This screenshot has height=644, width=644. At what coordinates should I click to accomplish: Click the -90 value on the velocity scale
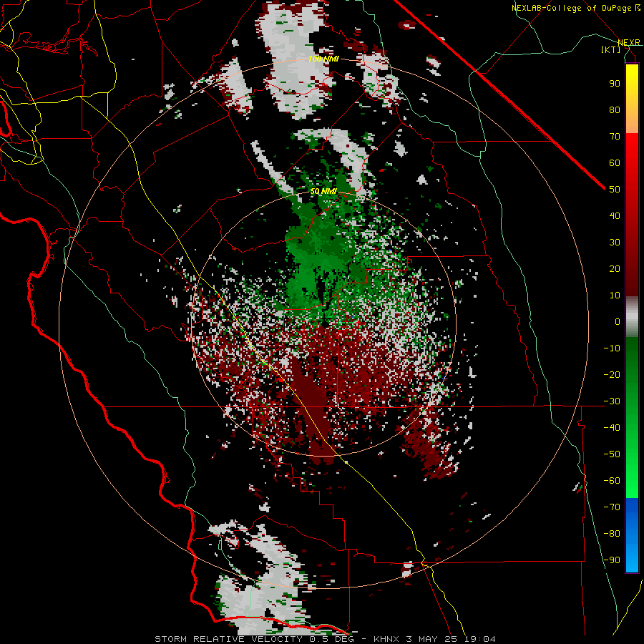pos(612,560)
